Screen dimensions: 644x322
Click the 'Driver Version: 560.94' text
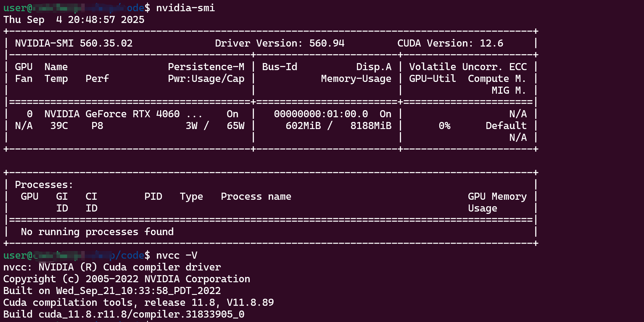[280, 43]
